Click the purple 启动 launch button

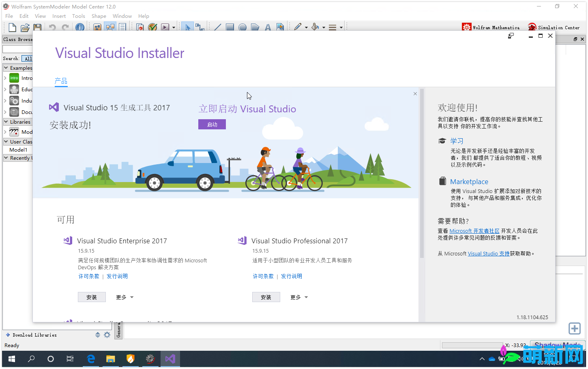[x=212, y=124]
